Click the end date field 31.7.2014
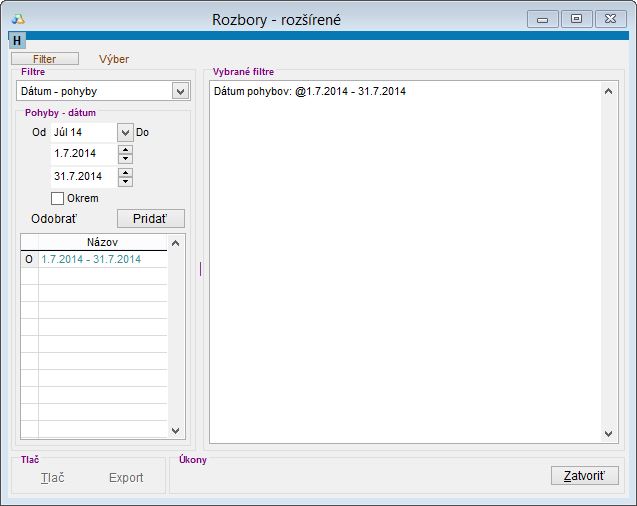 click(83, 176)
